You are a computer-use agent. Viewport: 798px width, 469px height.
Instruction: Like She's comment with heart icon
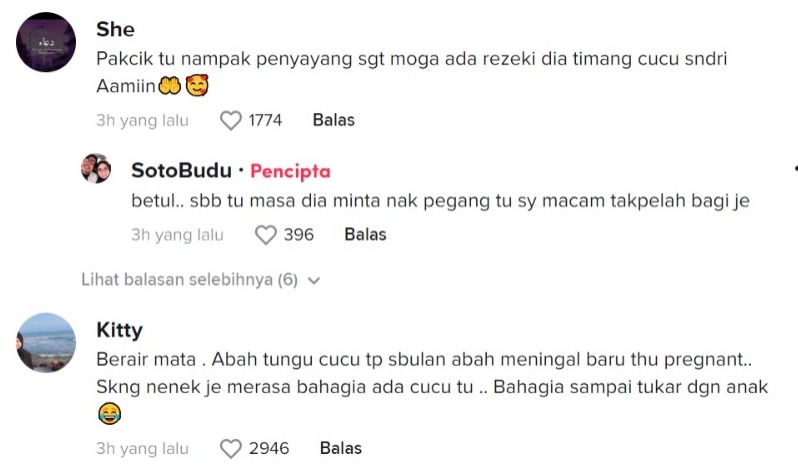(231, 121)
